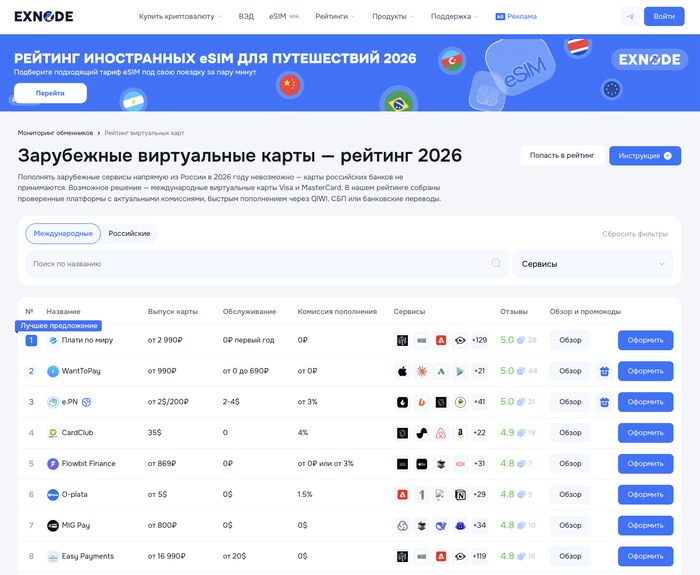The height and width of the screenshot is (575, 700).
Task: Click the Easy Payments name link
Action: (88, 556)
